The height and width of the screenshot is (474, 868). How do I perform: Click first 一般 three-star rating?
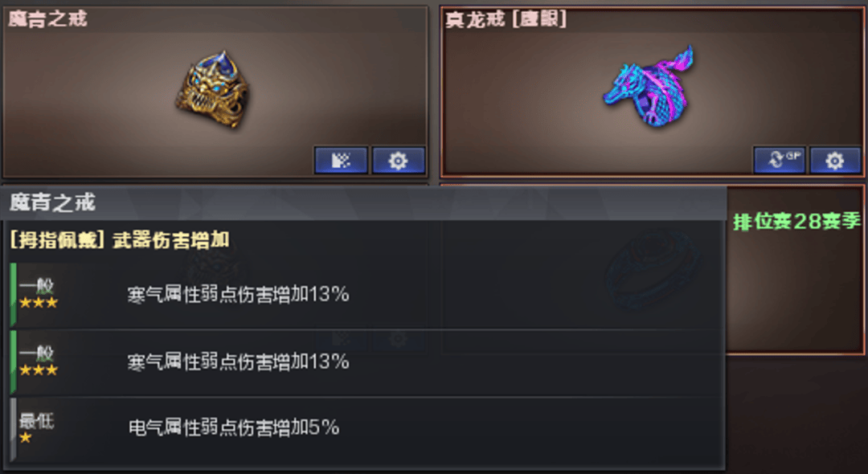(x=38, y=294)
